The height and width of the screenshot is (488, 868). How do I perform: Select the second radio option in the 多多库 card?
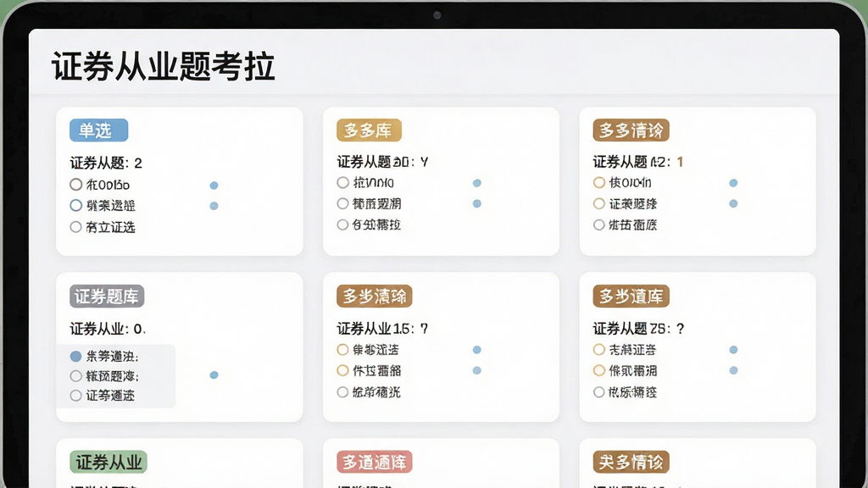tap(342, 203)
